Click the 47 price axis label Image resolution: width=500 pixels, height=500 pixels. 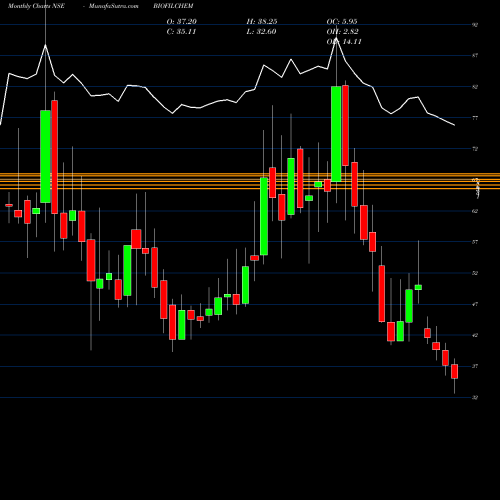click(x=475, y=304)
